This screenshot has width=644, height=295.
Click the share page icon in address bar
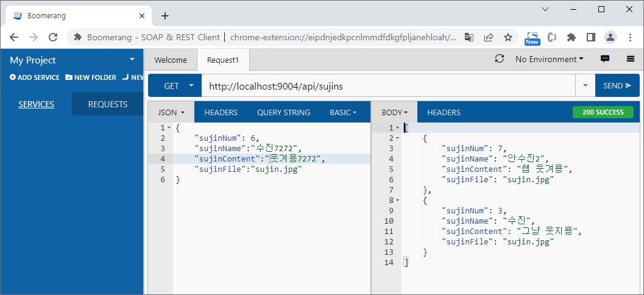point(489,37)
